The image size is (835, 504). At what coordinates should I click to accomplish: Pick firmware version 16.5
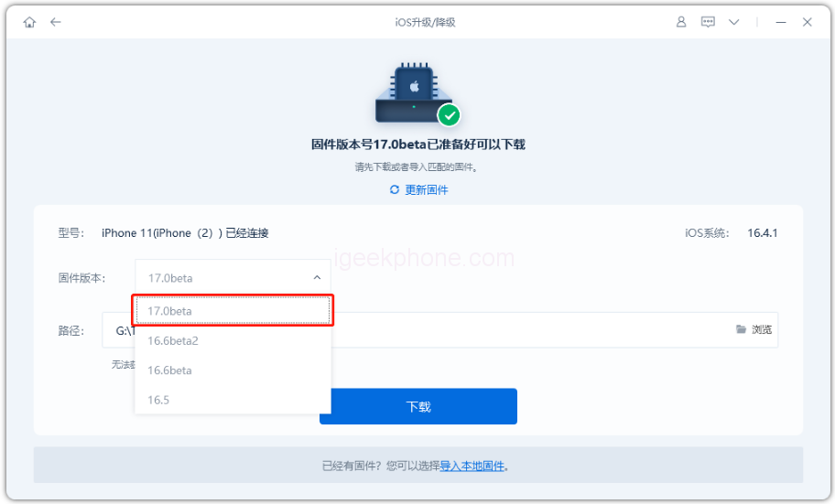pyautogui.click(x=233, y=400)
